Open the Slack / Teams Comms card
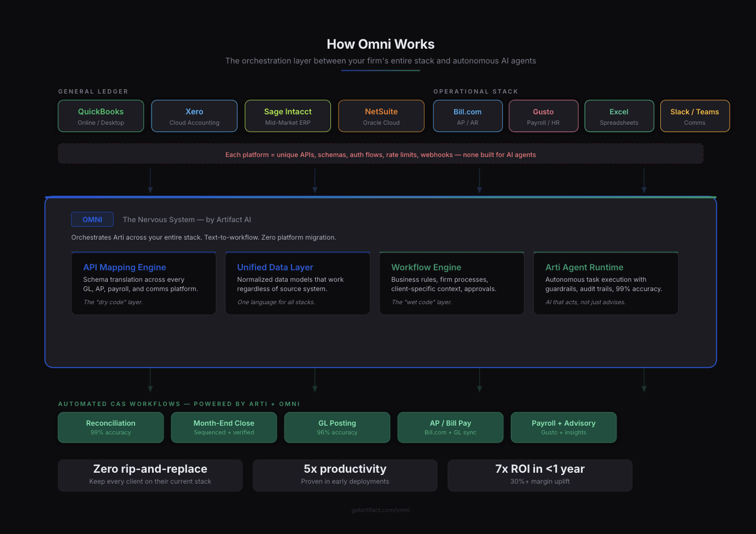 tap(695, 116)
